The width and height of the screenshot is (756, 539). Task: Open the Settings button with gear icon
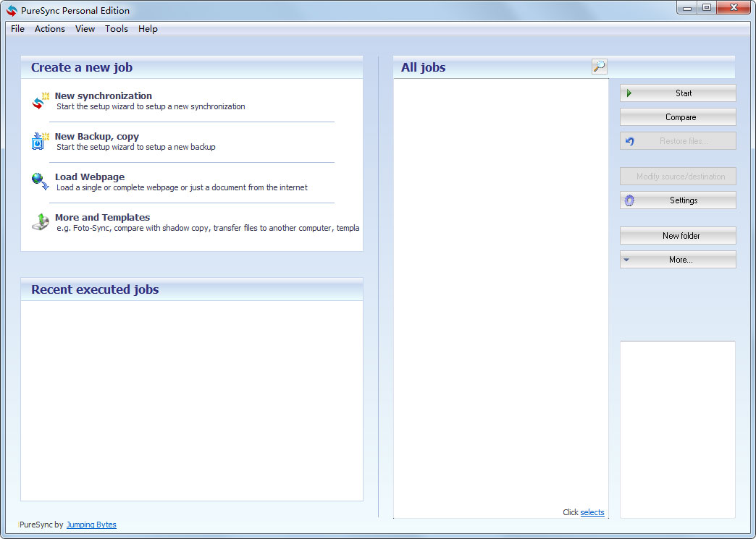678,200
